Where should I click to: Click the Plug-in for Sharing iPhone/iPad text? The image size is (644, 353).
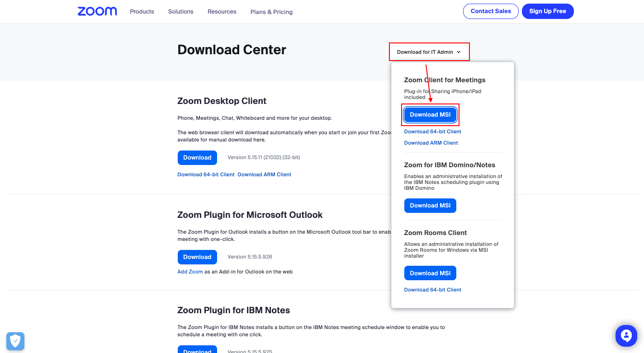pyautogui.click(x=443, y=94)
